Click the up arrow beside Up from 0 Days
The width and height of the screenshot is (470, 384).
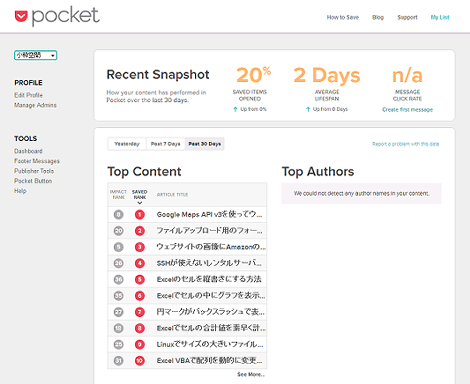[x=308, y=109]
